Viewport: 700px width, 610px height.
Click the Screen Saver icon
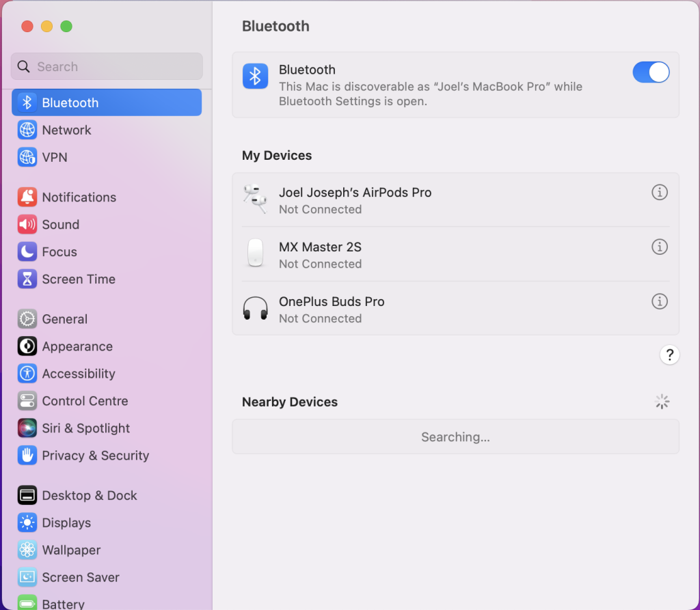point(27,577)
